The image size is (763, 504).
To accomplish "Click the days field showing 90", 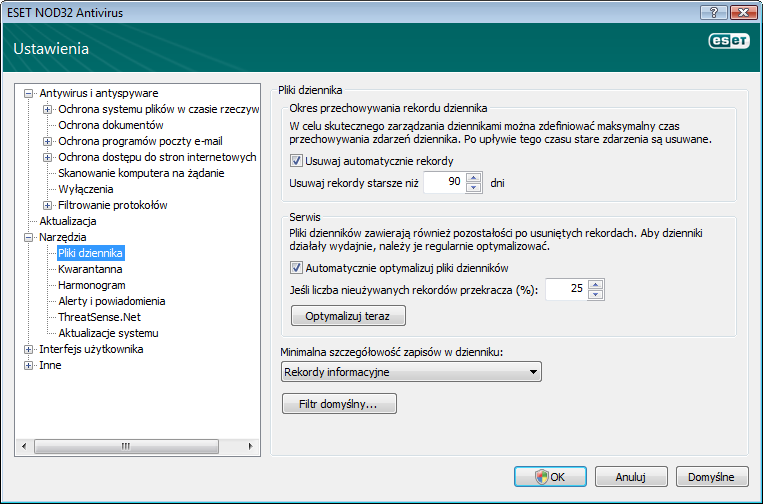I will pyautogui.click(x=444, y=182).
